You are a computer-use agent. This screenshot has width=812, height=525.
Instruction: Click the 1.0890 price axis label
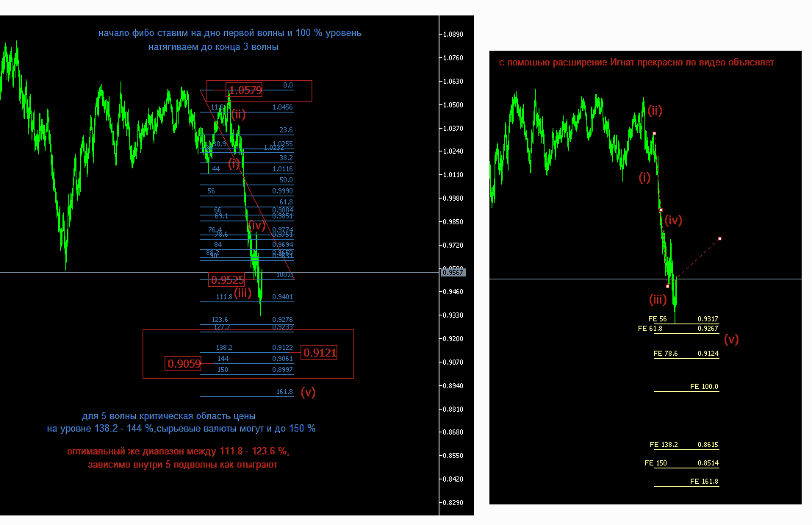coord(453,35)
